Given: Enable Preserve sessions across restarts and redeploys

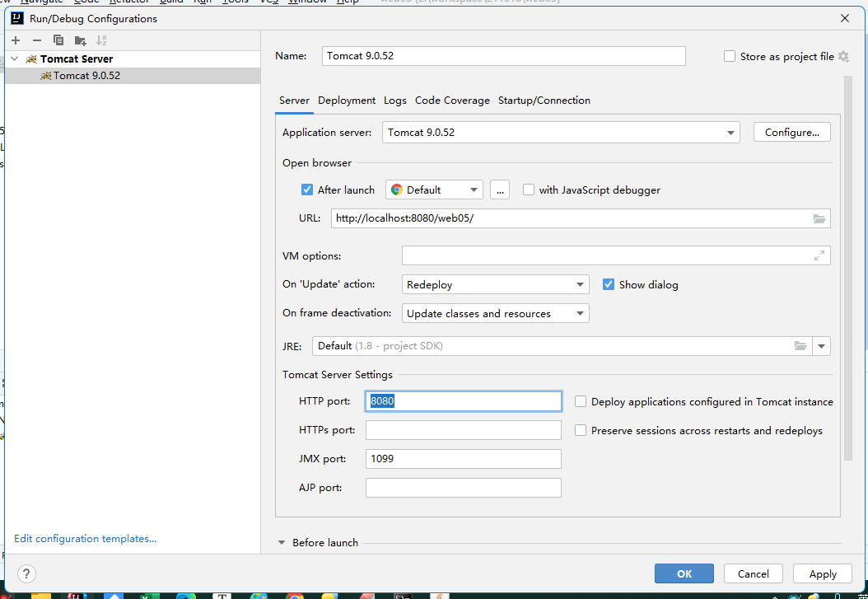Looking at the screenshot, I should [x=580, y=431].
